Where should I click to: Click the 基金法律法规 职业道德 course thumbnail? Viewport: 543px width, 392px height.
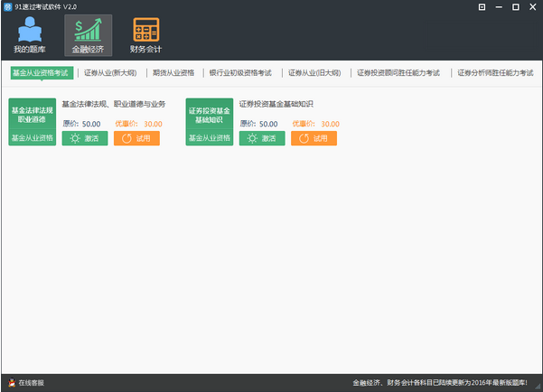tap(33, 122)
